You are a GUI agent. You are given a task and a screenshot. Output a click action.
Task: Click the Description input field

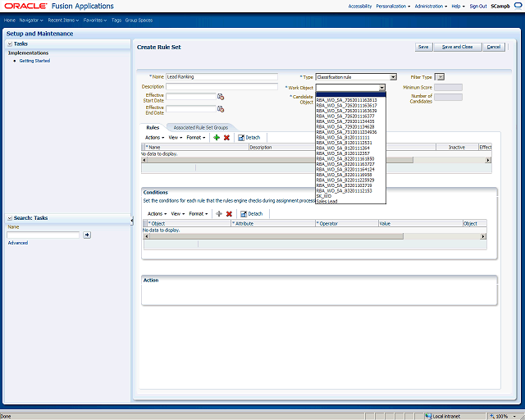[221, 86]
